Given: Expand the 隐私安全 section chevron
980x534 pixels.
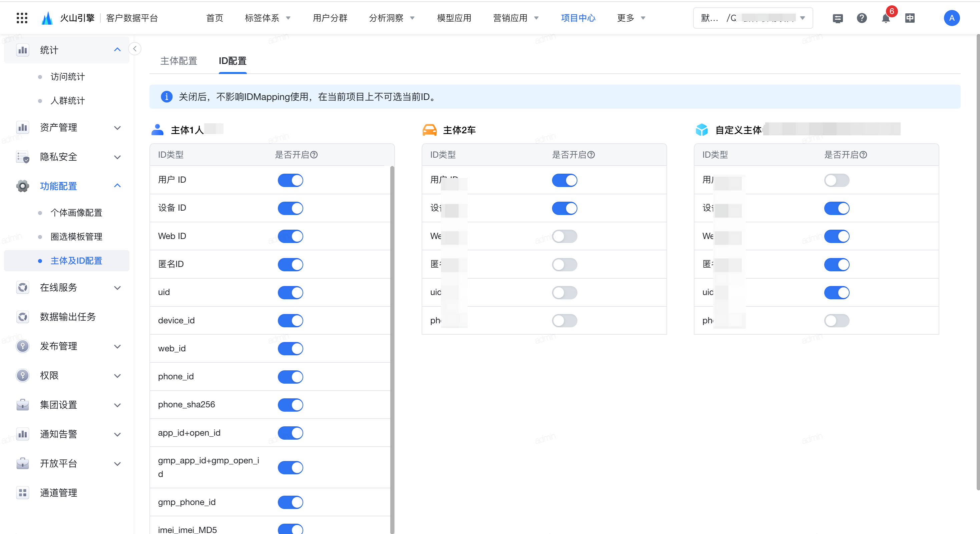Looking at the screenshot, I should tap(117, 157).
